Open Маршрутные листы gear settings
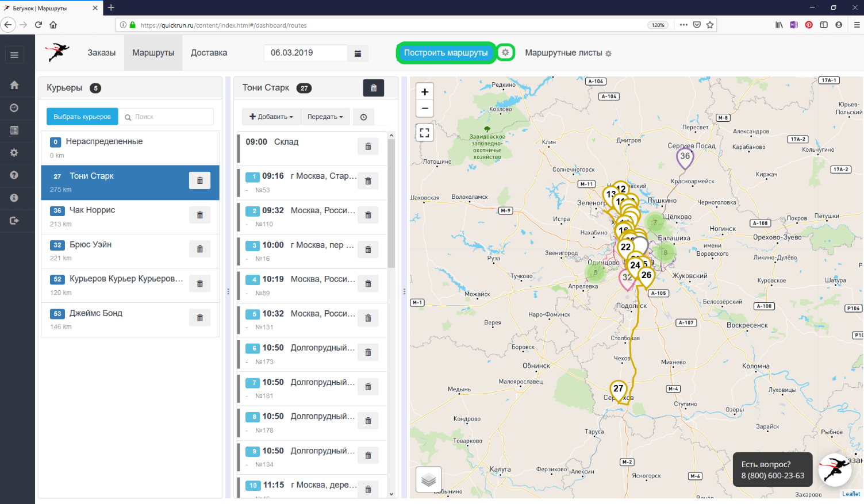864x504 pixels. [x=608, y=53]
